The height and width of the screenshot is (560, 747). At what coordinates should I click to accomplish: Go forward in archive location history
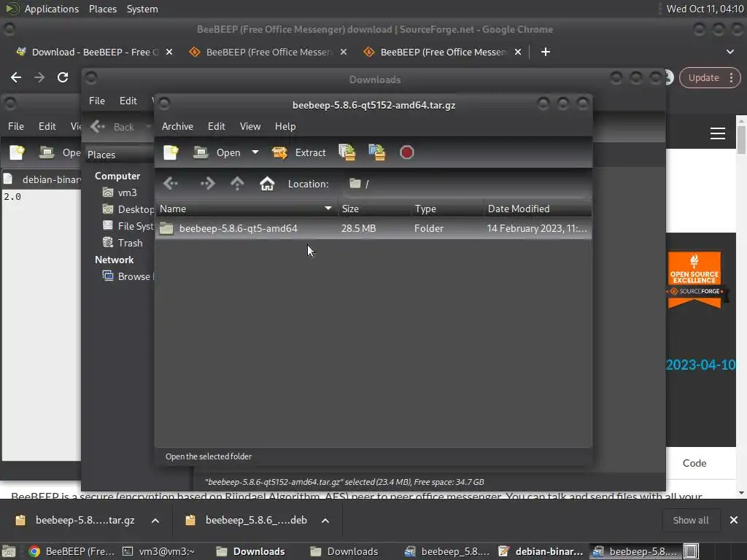click(x=207, y=184)
